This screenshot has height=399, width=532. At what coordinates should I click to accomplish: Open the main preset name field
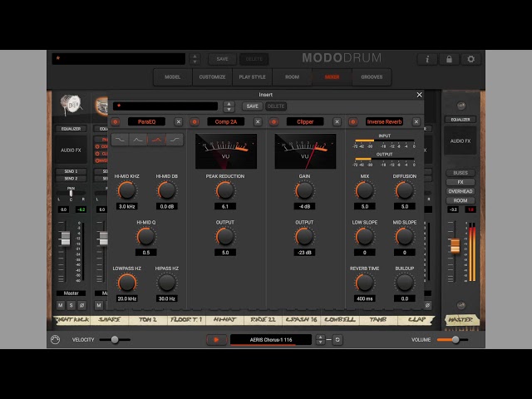118,59
